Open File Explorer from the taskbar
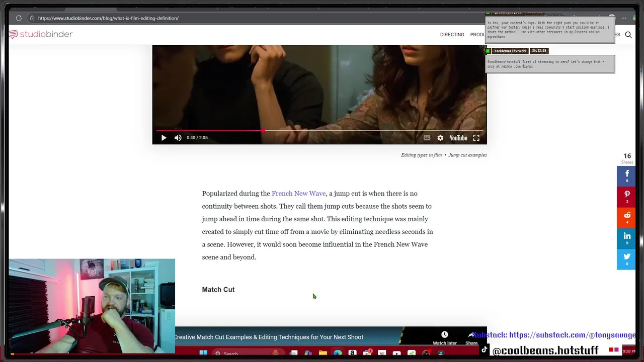Image resolution: width=644 pixels, height=362 pixels. (323, 353)
